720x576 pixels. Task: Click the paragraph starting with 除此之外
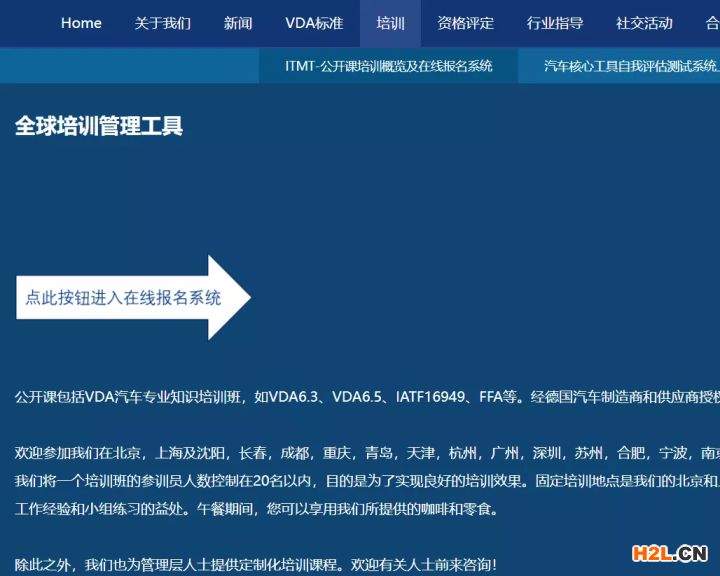[256, 565]
